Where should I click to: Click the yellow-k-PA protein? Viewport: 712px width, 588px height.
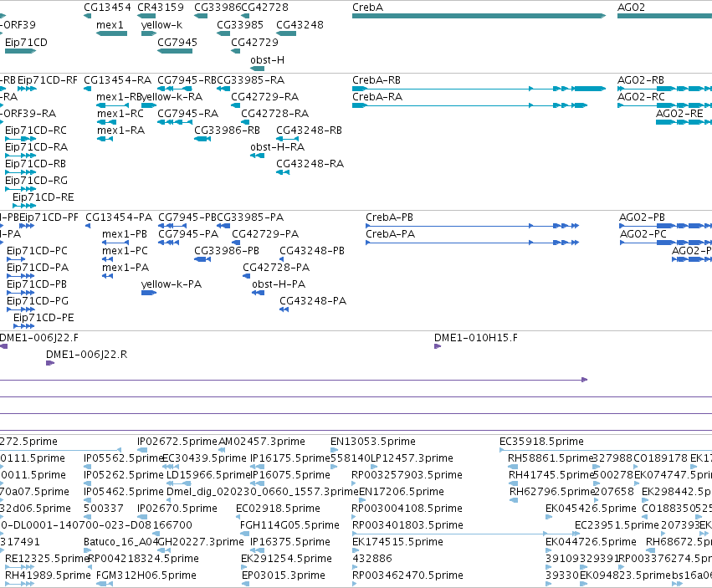[149, 293]
